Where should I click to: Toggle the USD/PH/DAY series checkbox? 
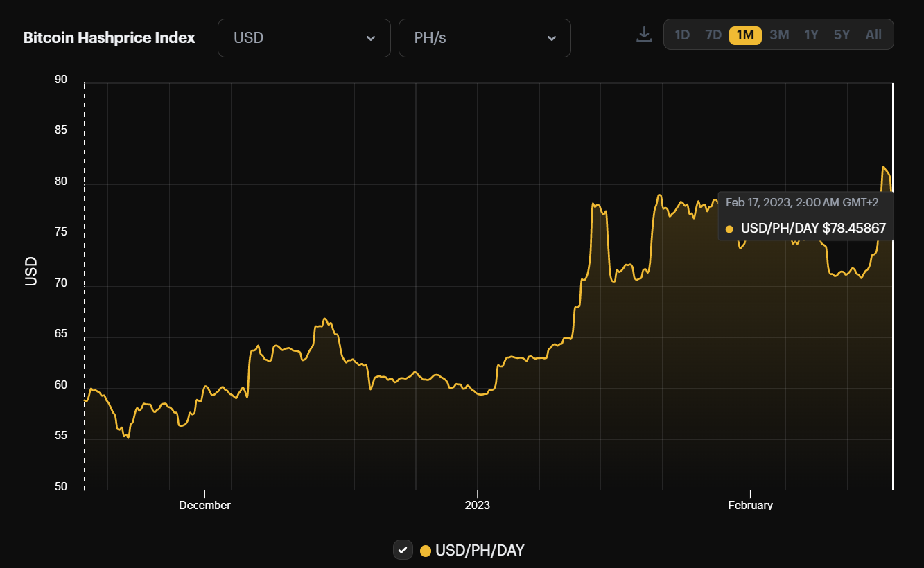tap(403, 550)
